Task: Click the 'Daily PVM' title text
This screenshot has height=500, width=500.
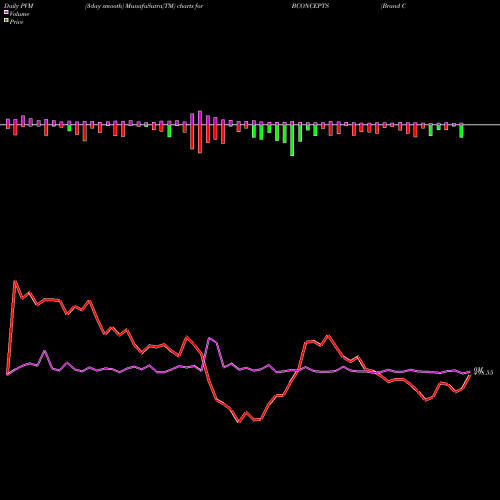Action: click(19, 6)
